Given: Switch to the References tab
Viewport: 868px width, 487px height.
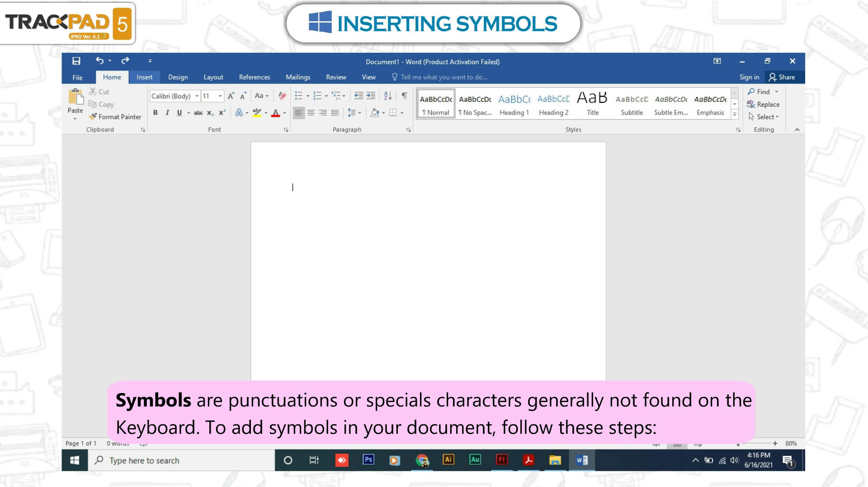Looking at the screenshot, I should (254, 77).
